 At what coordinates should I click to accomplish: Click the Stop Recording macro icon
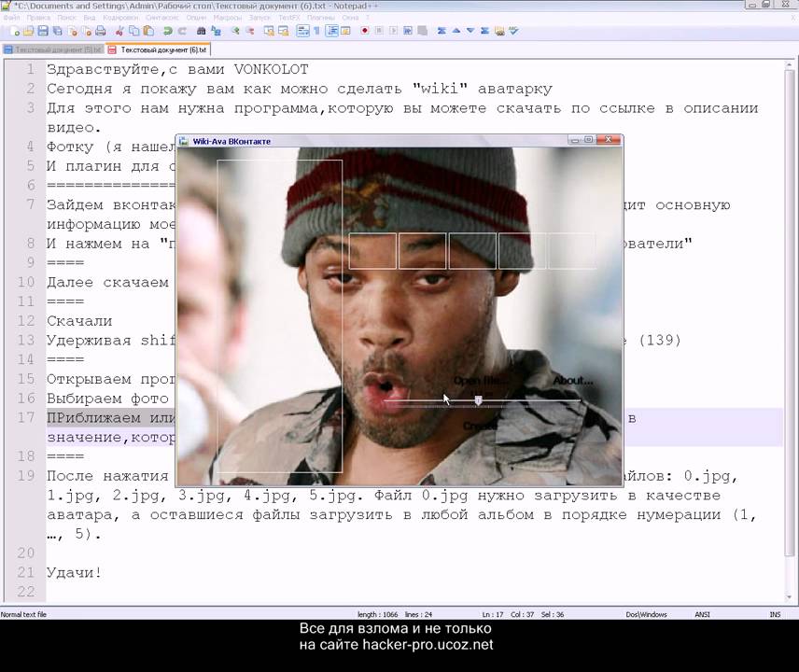click(x=379, y=31)
